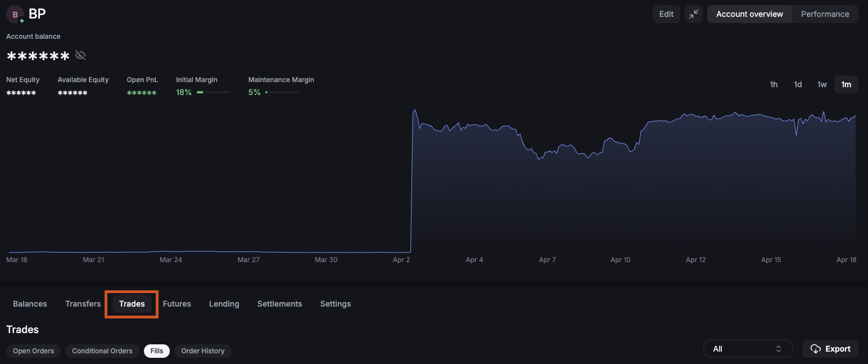Show Conditional Orders

pos(102,351)
